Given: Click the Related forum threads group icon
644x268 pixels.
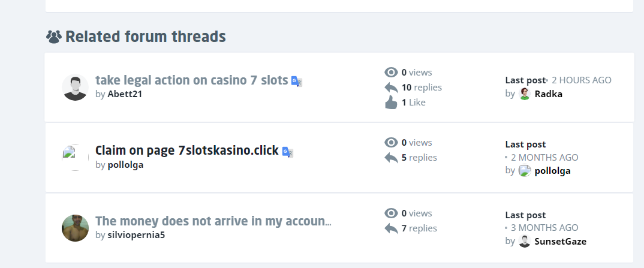Looking at the screenshot, I should pyautogui.click(x=54, y=37).
